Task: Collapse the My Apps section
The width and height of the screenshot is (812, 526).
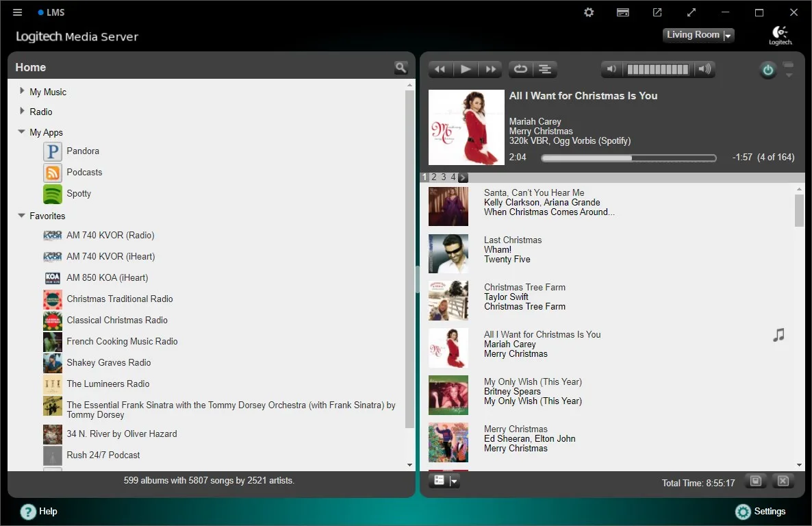Action: click(22, 131)
